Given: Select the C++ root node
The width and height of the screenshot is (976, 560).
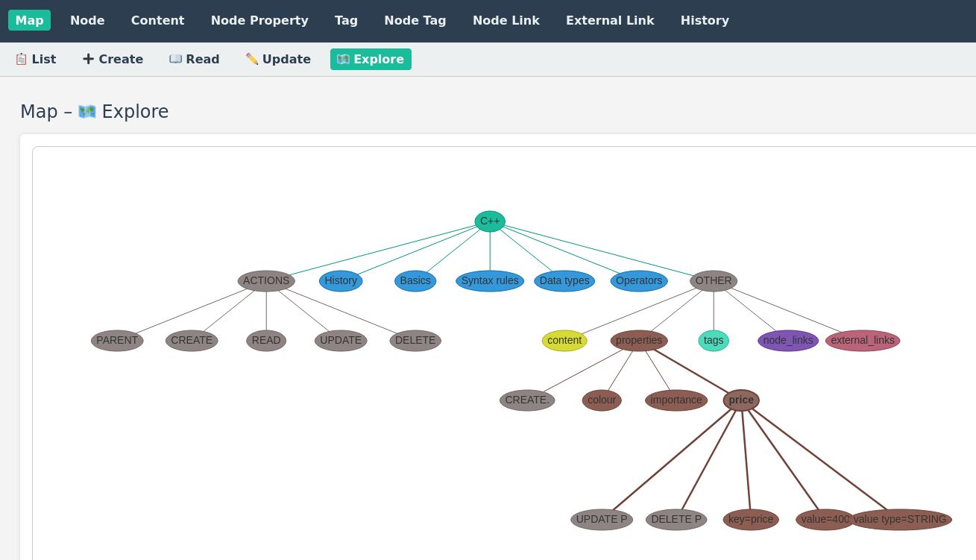Looking at the screenshot, I should tap(490, 221).
